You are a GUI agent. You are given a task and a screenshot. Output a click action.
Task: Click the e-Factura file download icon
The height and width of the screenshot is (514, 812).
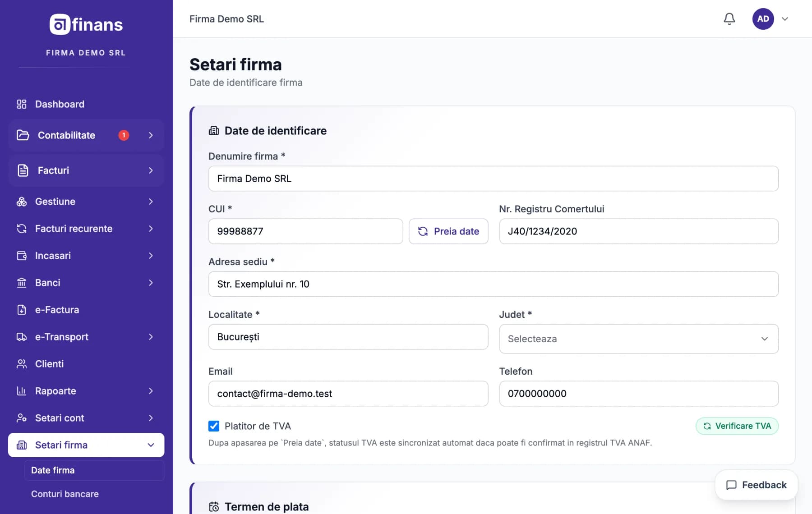[x=22, y=310]
